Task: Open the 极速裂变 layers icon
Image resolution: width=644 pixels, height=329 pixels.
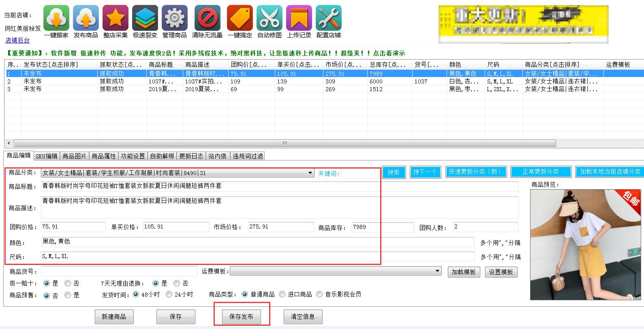Action: [x=145, y=18]
